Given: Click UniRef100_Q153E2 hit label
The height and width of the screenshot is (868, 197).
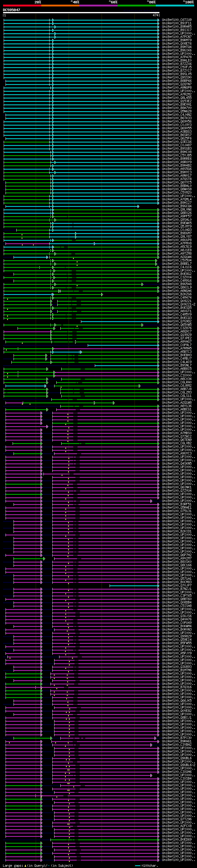Looking at the screenshot, I should pyautogui.click(x=177, y=101).
